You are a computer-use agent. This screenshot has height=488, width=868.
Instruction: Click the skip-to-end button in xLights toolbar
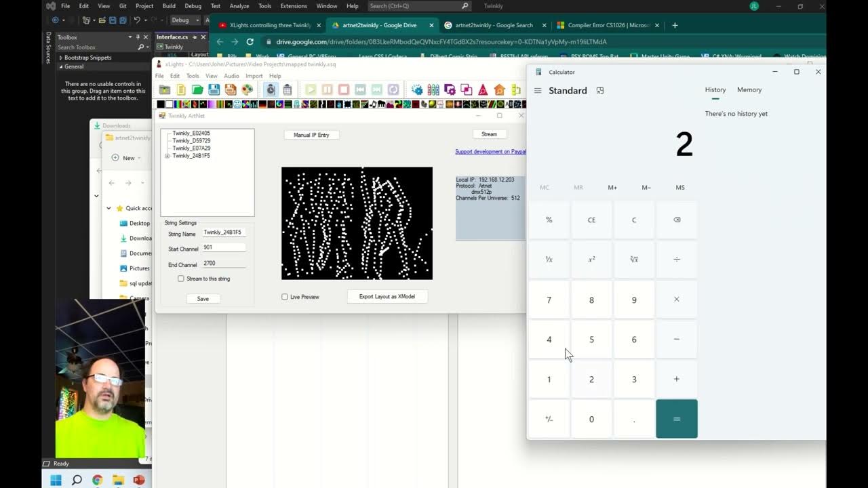pyautogui.click(x=376, y=89)
